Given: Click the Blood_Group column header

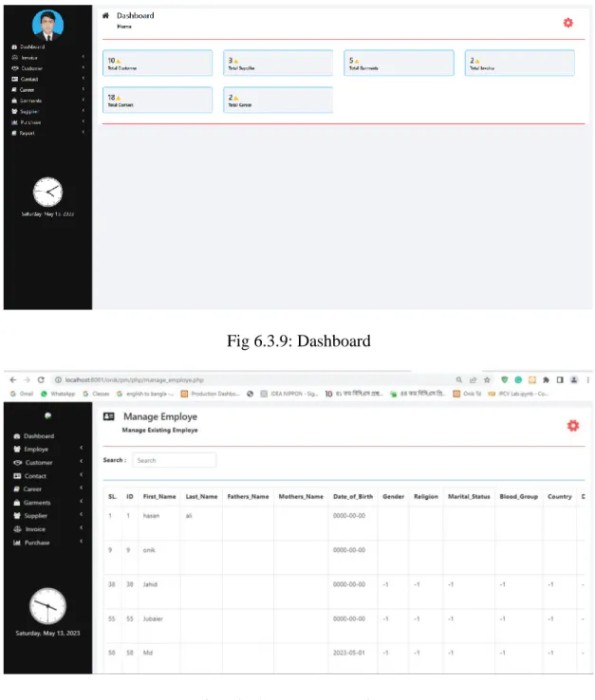Looking at the screenshot, I should point(519,496).
